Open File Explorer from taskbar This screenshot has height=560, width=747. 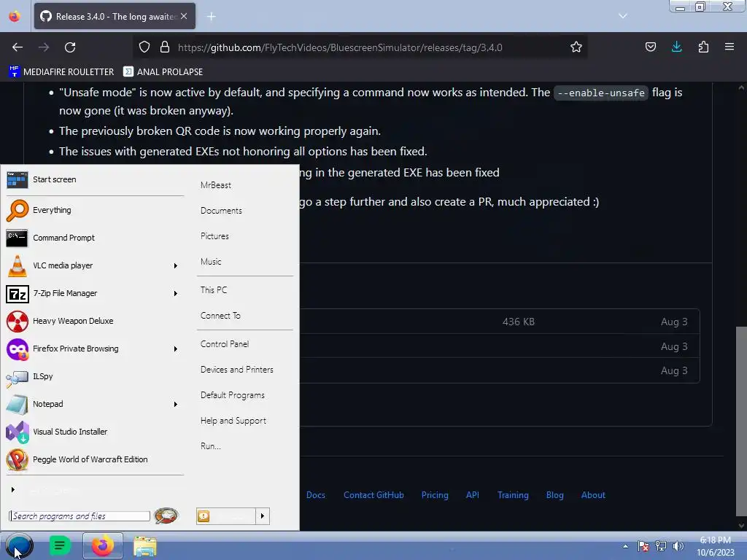(145, 546)
